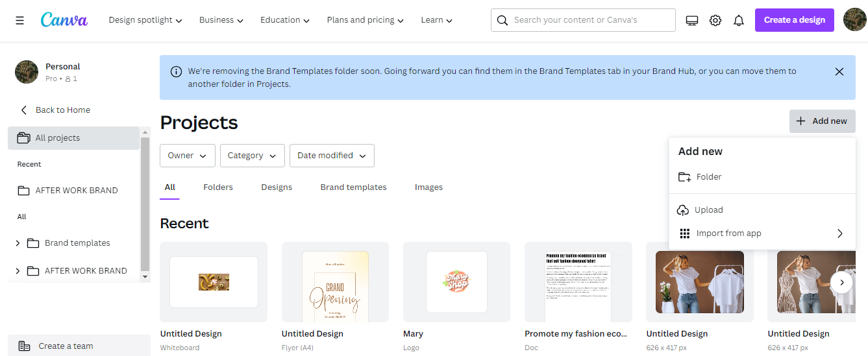Open the Owner filter dropdown
Screen dimensions: 868x356
tap(188, 156)
